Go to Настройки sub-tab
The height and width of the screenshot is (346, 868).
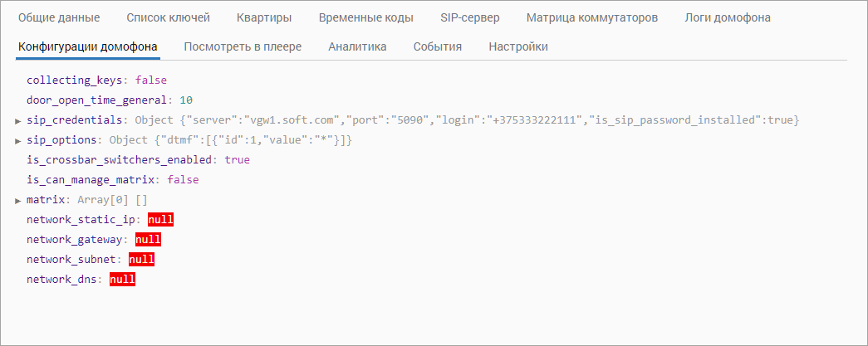[x=518, y=46]
